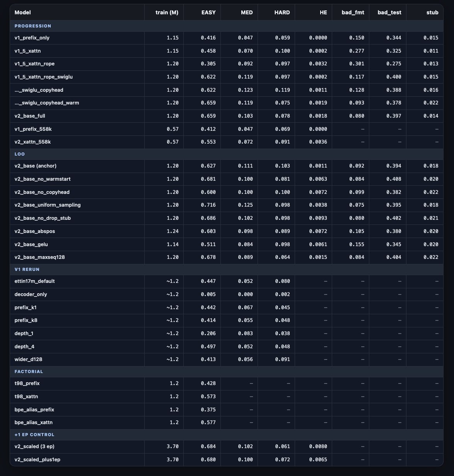Click HARD value 0.072 for v2_scaled_plus1ep
Screen dimensions: 454x476
[x=283, y=460]
